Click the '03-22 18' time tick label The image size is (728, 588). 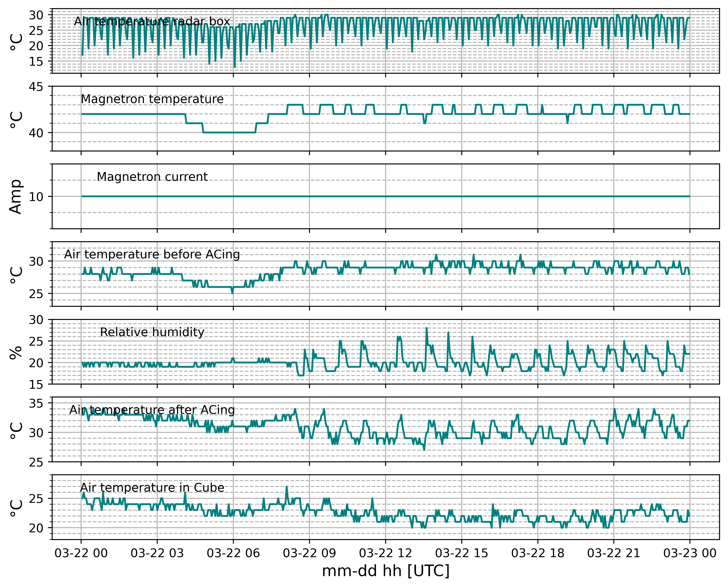(538, 553)
